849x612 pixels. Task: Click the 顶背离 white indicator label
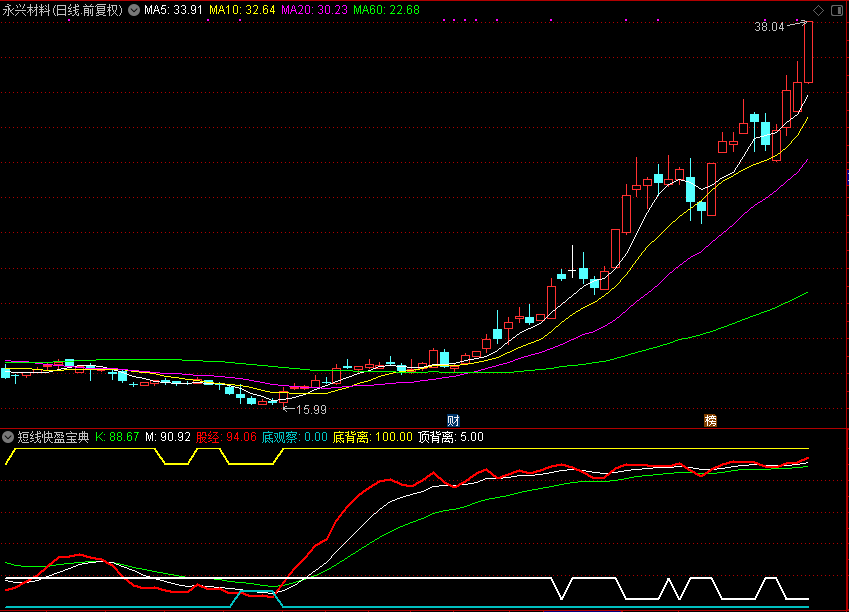click(x=450, y=437)
